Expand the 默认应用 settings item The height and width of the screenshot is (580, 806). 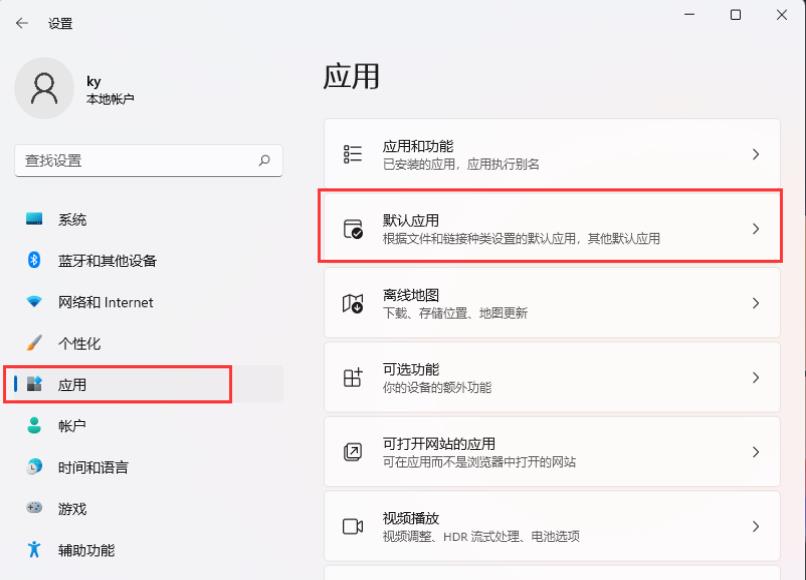550,228
